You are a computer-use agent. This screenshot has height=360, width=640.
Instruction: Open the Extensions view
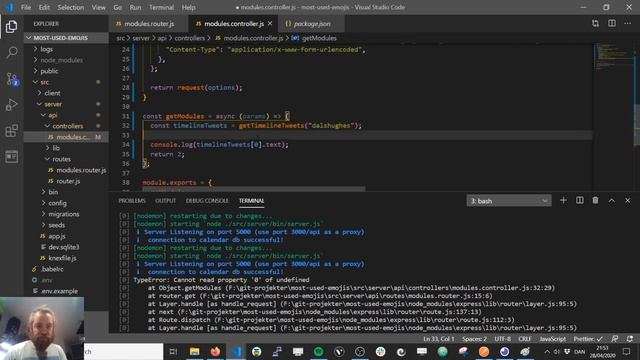pos(11,131)
